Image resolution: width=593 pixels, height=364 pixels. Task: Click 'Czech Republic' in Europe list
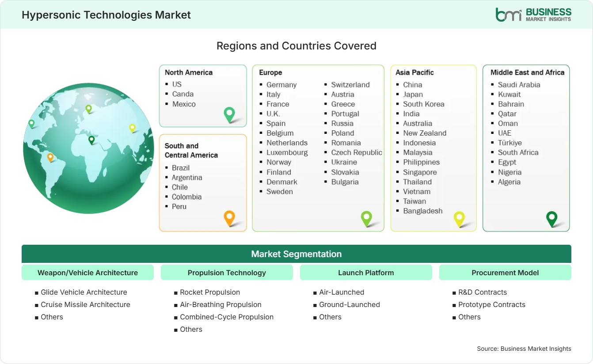(357, 152)
